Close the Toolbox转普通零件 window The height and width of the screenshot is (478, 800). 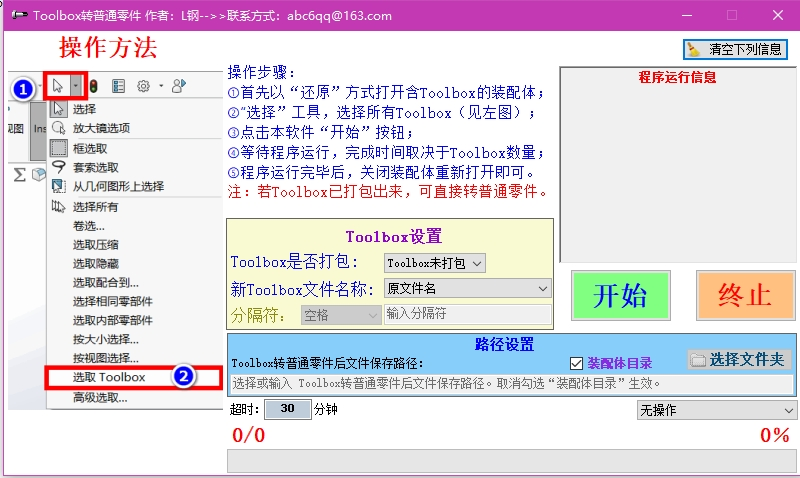(778, 15)
